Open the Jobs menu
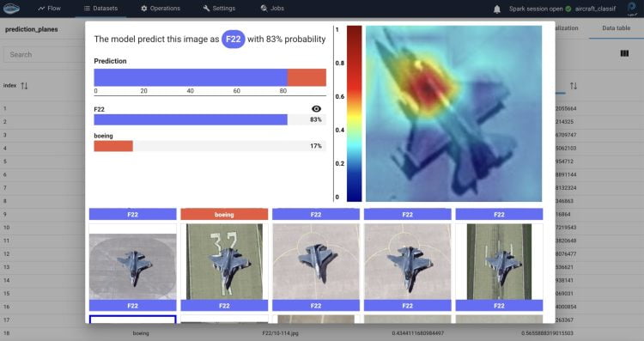 click(x=272, y=9)
